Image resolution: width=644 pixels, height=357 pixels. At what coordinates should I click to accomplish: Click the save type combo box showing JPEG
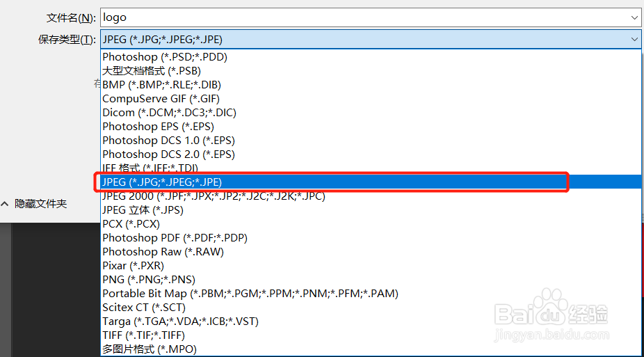click(x=371, y=40)
